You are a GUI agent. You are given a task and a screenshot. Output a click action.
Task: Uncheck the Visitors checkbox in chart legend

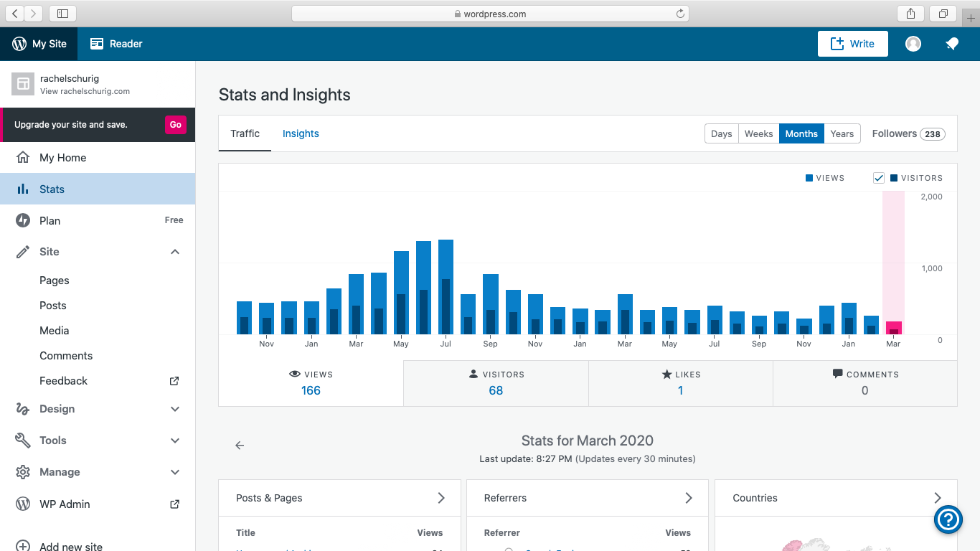tap(879, 178)
